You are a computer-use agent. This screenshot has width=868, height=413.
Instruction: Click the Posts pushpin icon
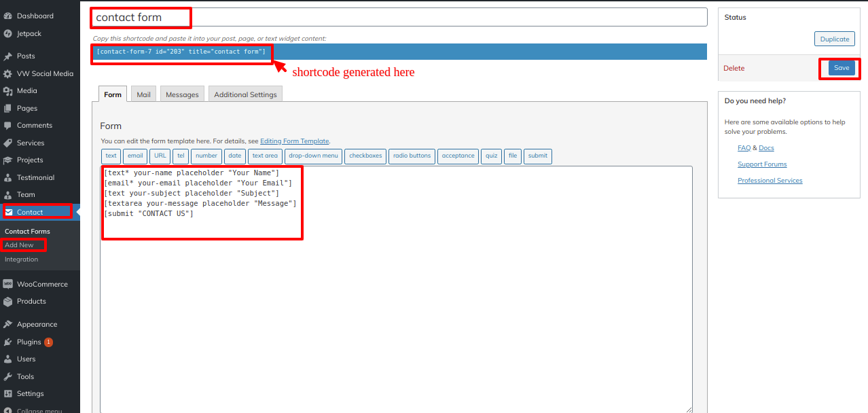click(x=8, y=56)
